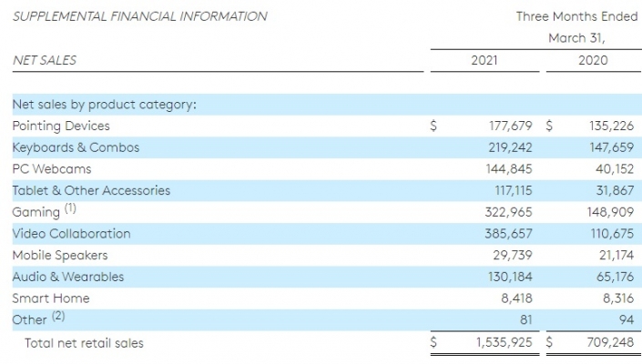Click the 'March 31,' header text
Image resolution: width=642 pixels, height=364 pixels.
click(x=576, y=38)
